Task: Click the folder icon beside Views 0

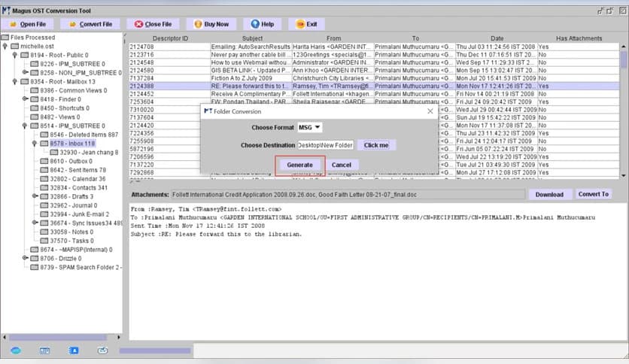Action: click(x=35, y=117)
